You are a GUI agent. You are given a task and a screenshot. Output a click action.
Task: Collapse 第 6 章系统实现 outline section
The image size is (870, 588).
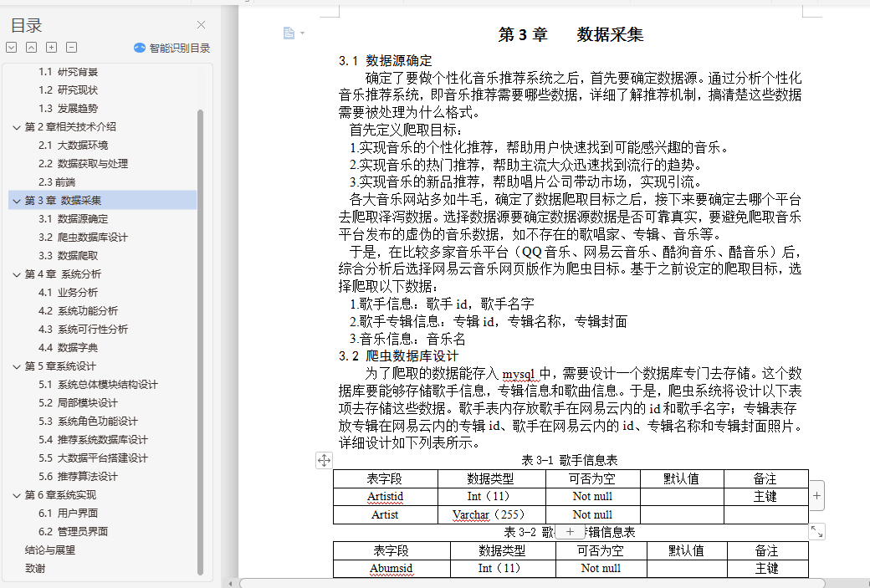tap(17, 495)
